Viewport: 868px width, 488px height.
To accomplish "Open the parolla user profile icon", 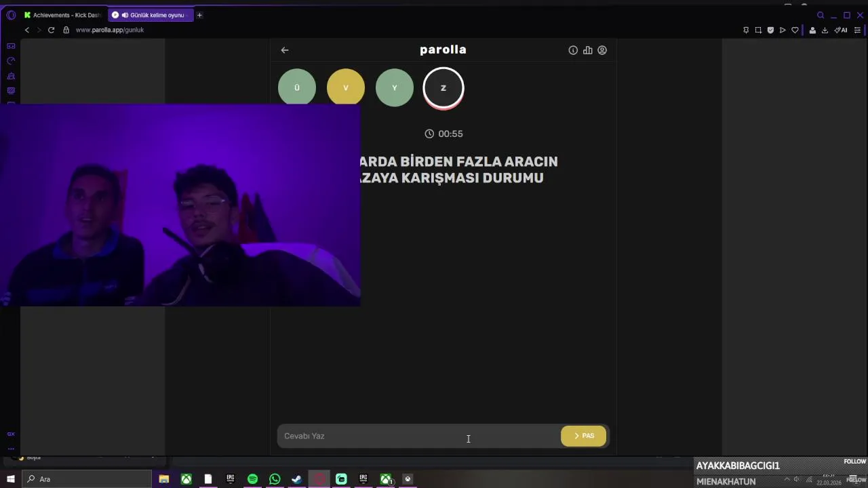I will [602, 50].
